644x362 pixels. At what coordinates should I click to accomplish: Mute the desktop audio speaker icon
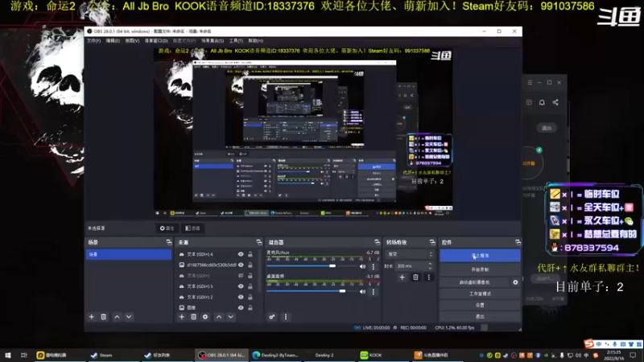click(x=363, y=292)
